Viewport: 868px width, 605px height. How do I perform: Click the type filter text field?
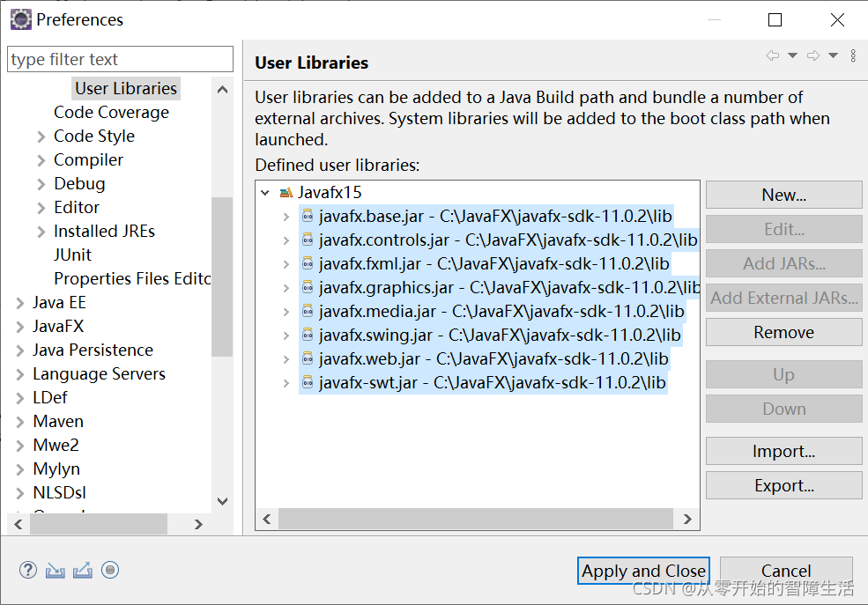[120, 59]
